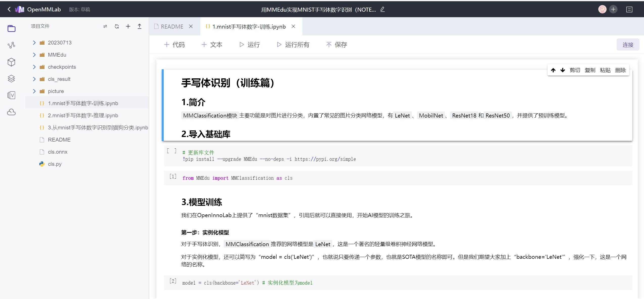Move the cell down with the down arrow
The image size is (644, 299).
point(563,70)
